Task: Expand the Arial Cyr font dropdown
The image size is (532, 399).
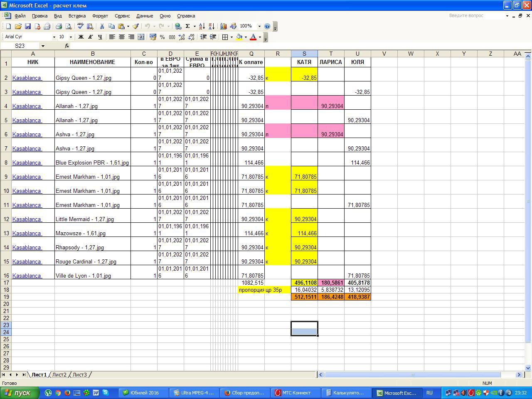Action: click(x=54, y=37)
